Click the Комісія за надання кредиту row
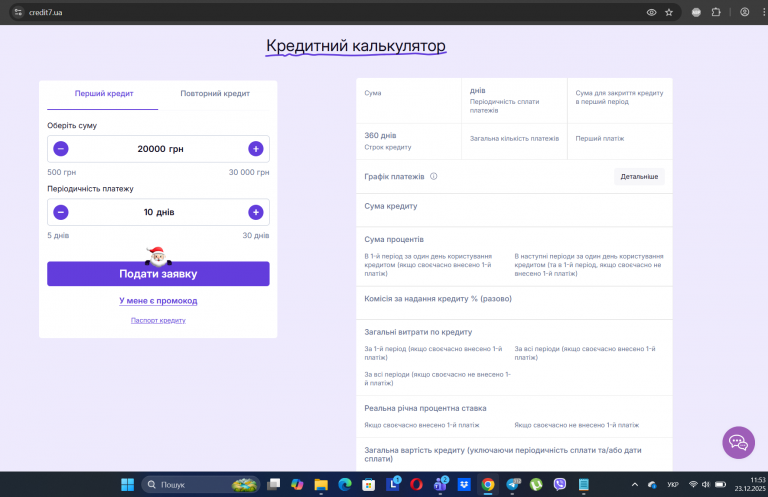Image resolution: width=768 pixels, height=497 pixels. click(x=514, y=303)
